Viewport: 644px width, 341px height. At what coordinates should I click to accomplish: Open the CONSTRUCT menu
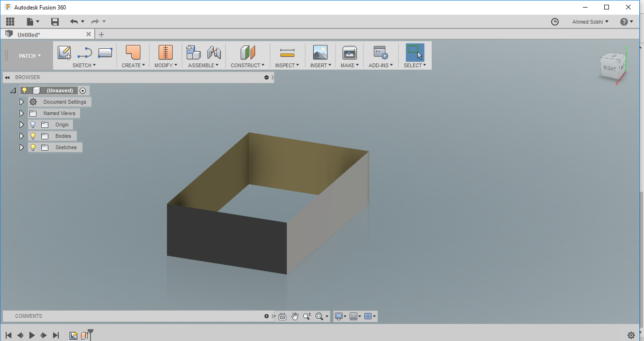pyautogui.click(x=247, y=65)
